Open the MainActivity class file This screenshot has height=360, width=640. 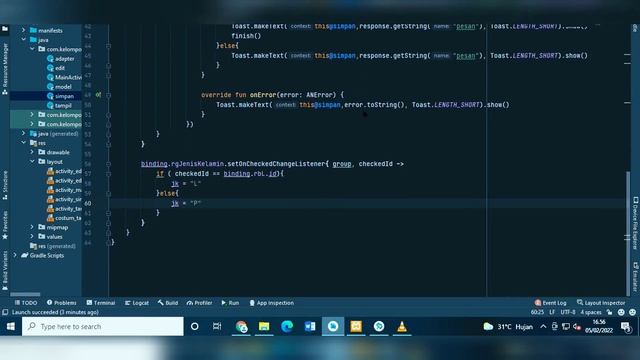tap(64, 77)
